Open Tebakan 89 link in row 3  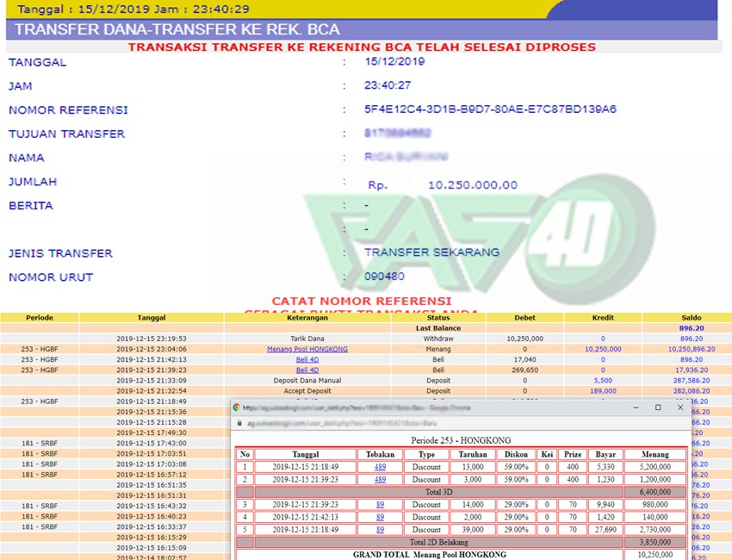[x=380, y=504]
